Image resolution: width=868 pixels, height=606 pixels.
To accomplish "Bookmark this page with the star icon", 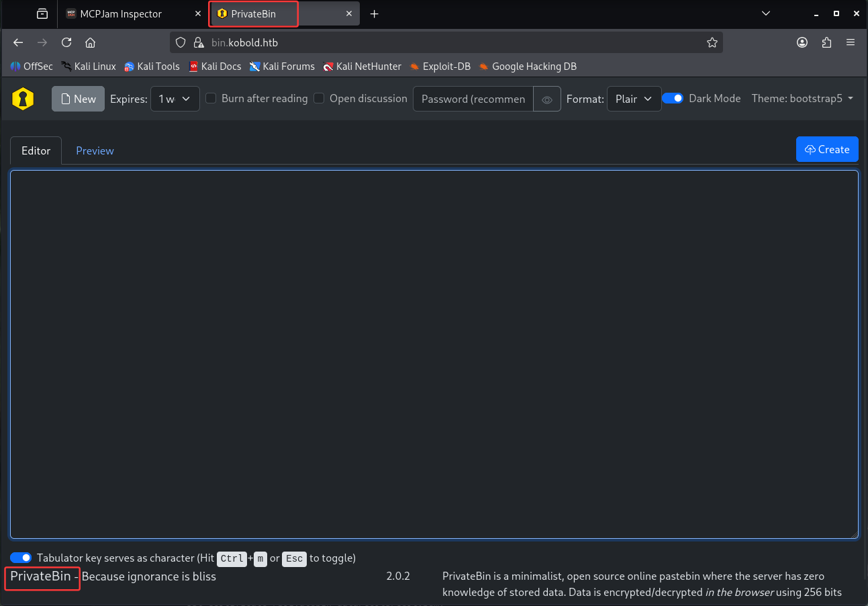I will coord(712,42).
